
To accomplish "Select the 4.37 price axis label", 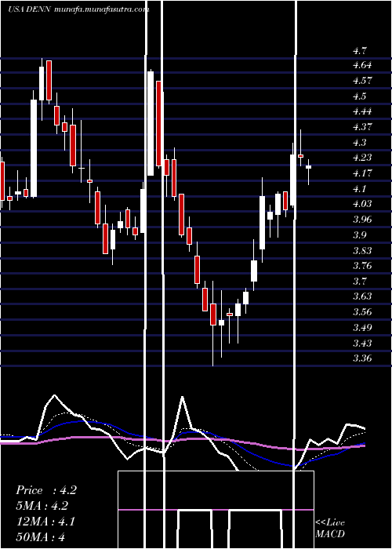I will point(362,127).
